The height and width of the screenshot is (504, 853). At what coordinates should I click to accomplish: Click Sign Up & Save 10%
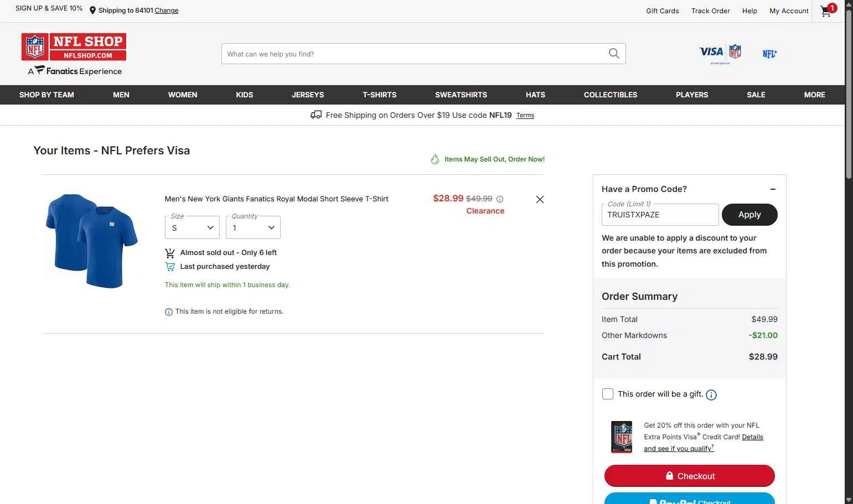pos(49,8)
